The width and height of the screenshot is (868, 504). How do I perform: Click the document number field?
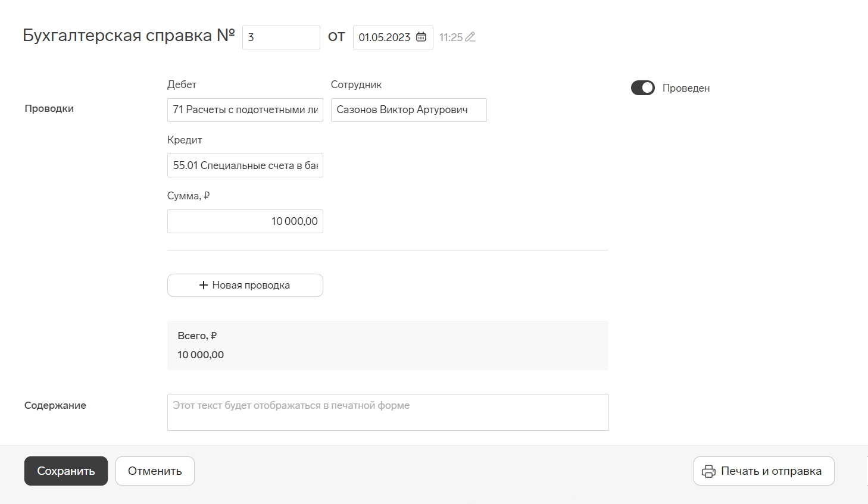click(x=281, y=37)
